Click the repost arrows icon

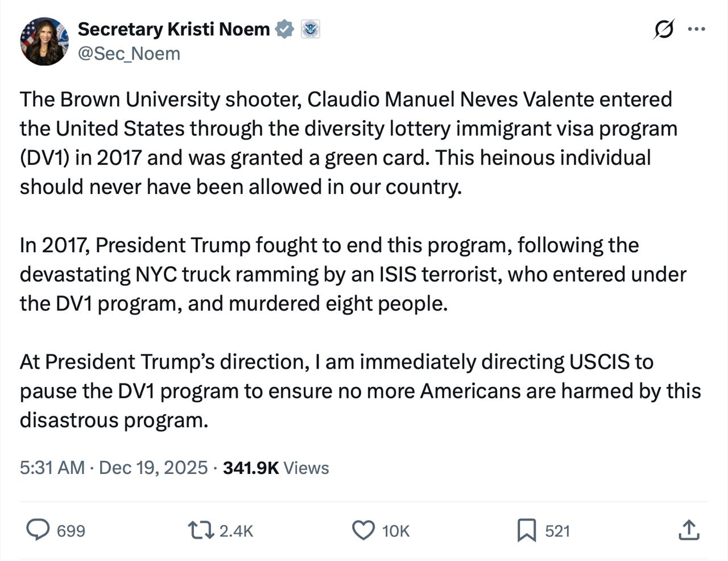[x=201, y=530]
